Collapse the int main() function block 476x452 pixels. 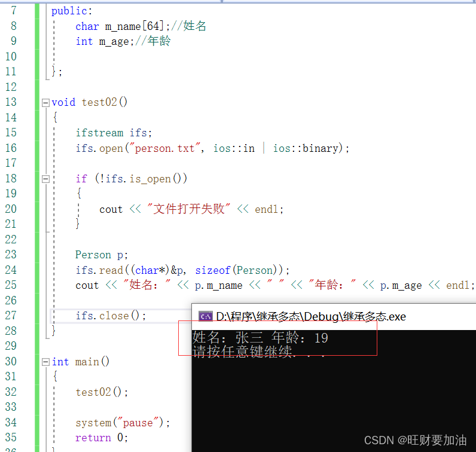(45, 362)
